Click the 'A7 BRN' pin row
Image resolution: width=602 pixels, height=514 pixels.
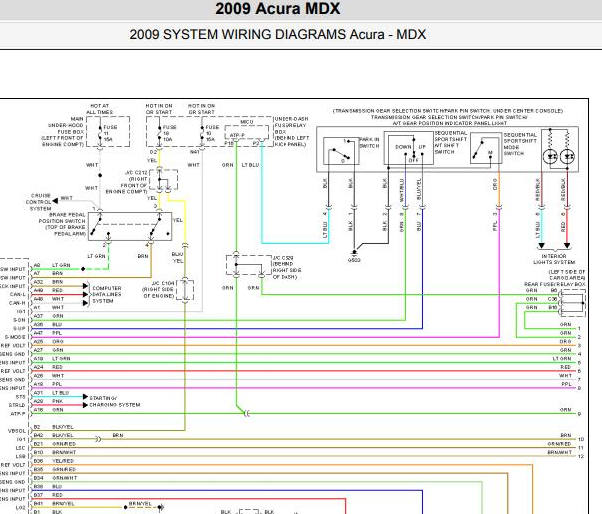pos(48,274)
